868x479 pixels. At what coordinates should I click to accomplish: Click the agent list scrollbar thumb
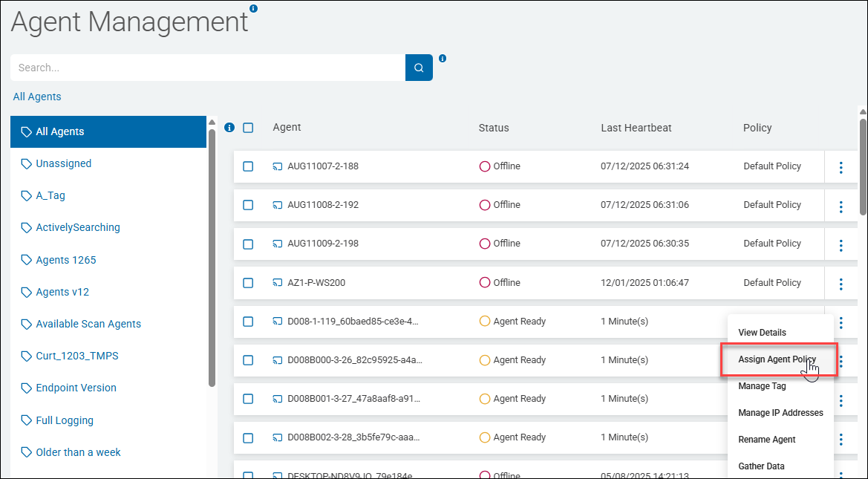863,166
